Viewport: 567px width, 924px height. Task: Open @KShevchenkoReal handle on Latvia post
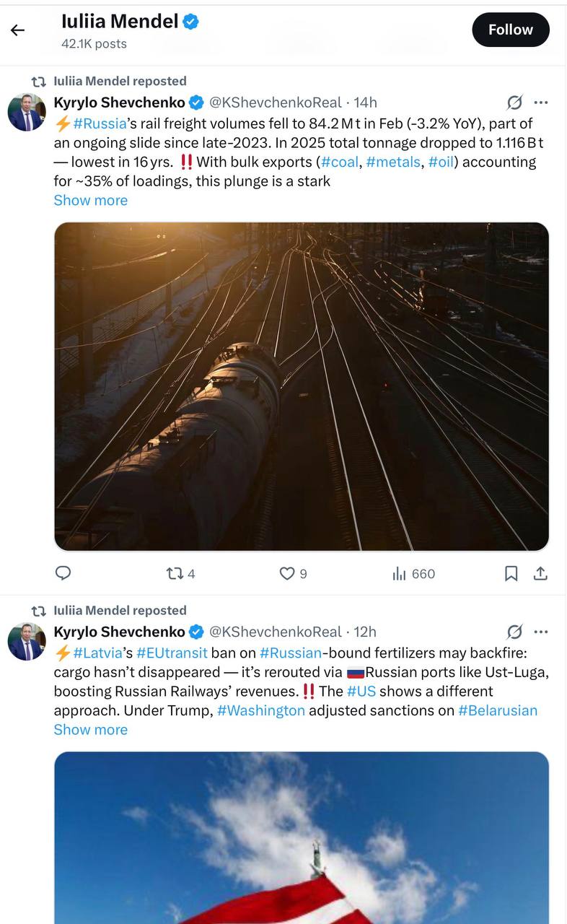[275, 632]
